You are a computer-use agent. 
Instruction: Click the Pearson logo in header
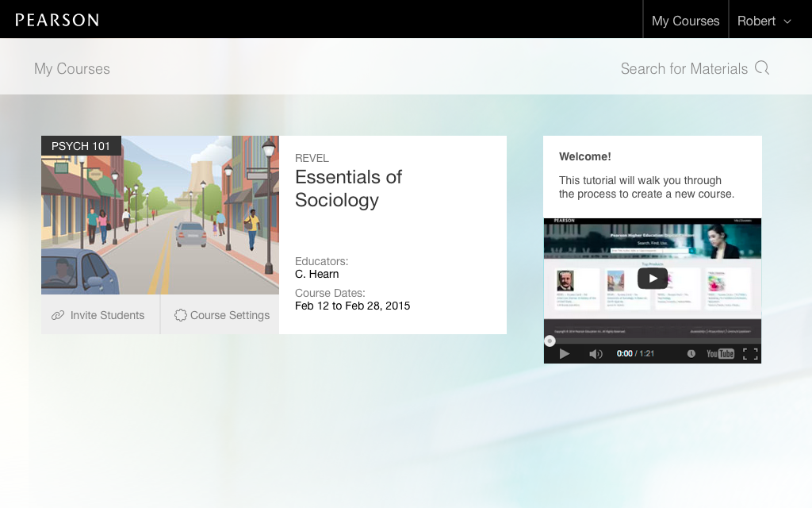point(57,20)
